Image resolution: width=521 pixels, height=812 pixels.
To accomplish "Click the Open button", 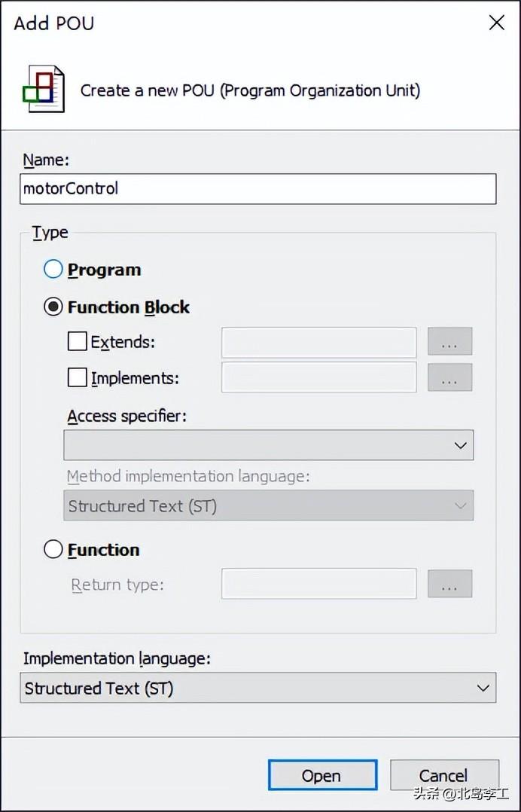I will pos(322,775).
